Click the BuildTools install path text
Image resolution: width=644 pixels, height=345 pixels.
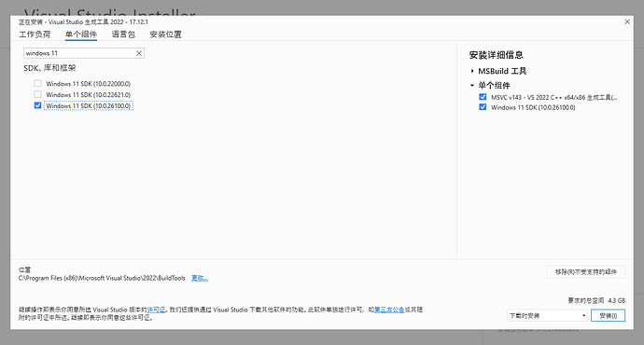click(x=102, y=278)
